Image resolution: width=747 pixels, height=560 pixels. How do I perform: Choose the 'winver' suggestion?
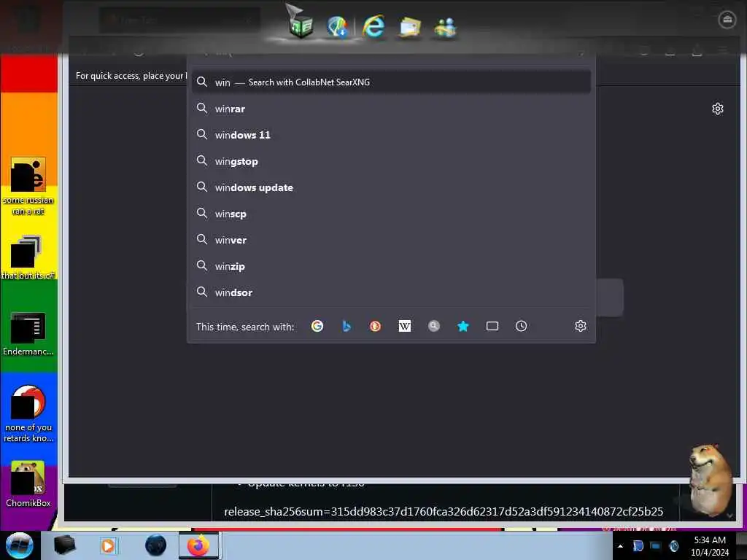pyautogui.click(x=391, y=239)
